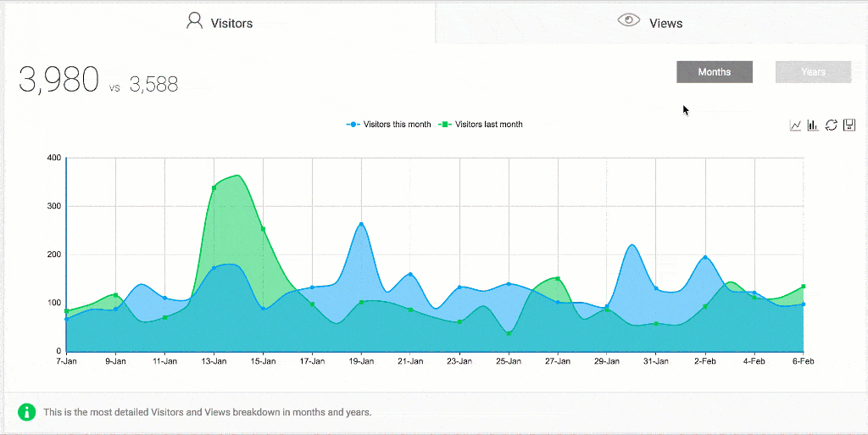This screenshot has height=435, width=868.
Task: Click the green info icon
Action: (28, 413)
